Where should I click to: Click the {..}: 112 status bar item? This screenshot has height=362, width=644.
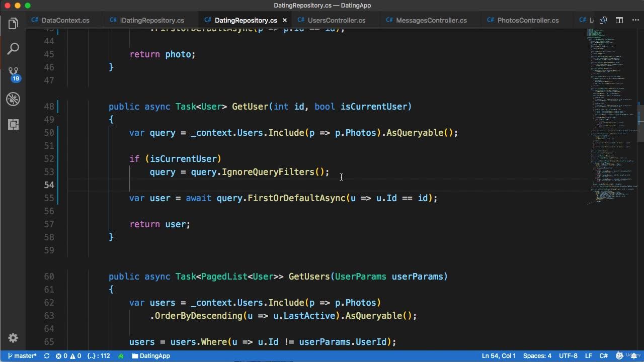point(99,356)
